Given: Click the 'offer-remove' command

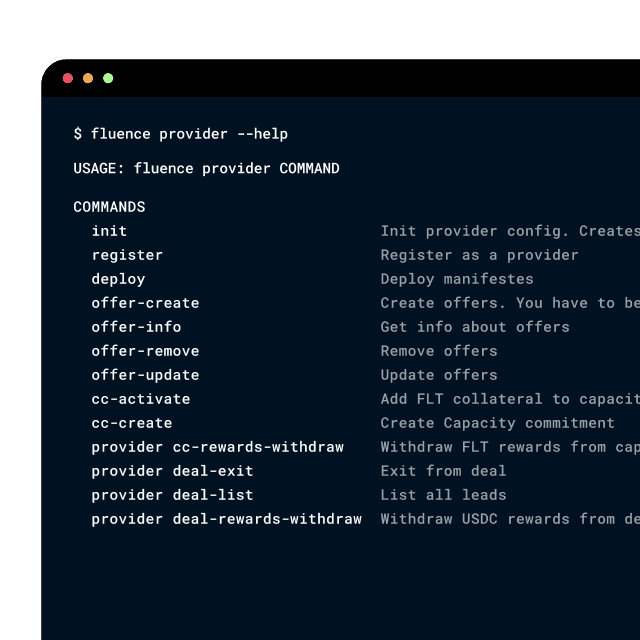Looking at the screenshot, I should (145, 351).
